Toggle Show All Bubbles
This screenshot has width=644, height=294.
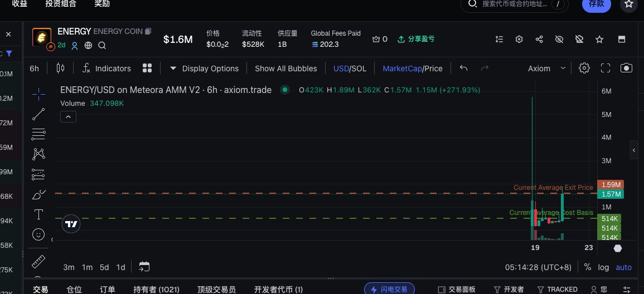[286, 68]
